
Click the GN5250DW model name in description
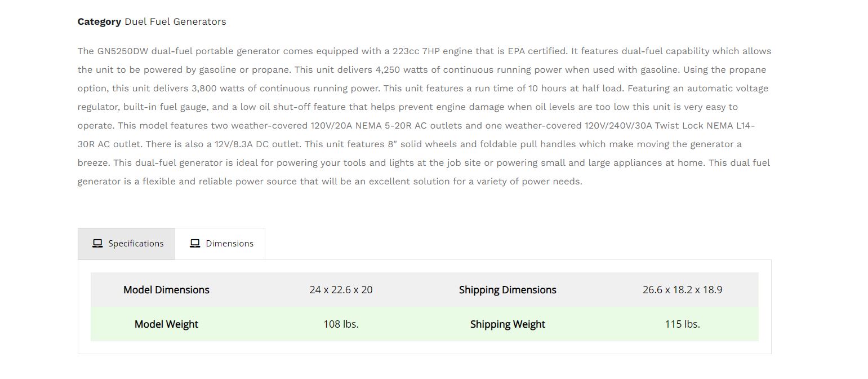122,51
